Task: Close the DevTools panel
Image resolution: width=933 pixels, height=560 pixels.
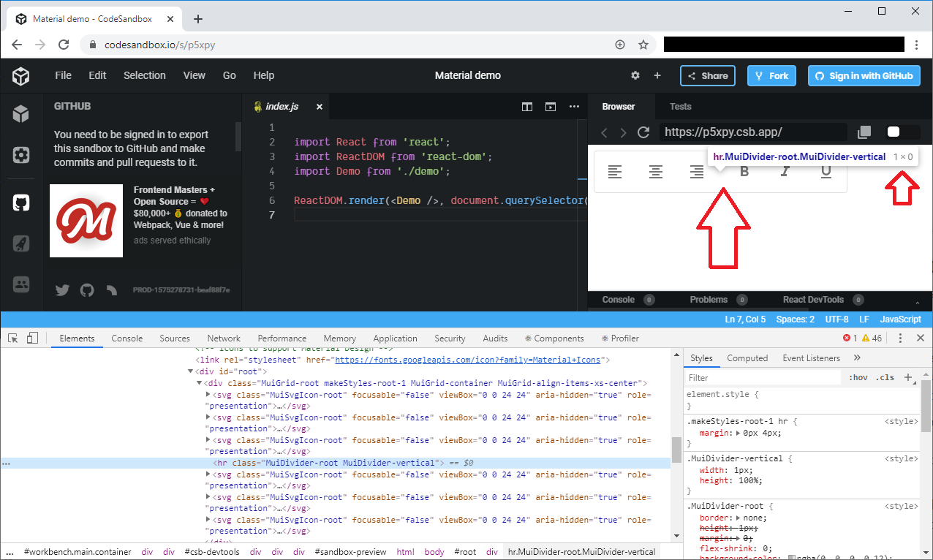Action: pyautogui.click(x=920, y=338)
